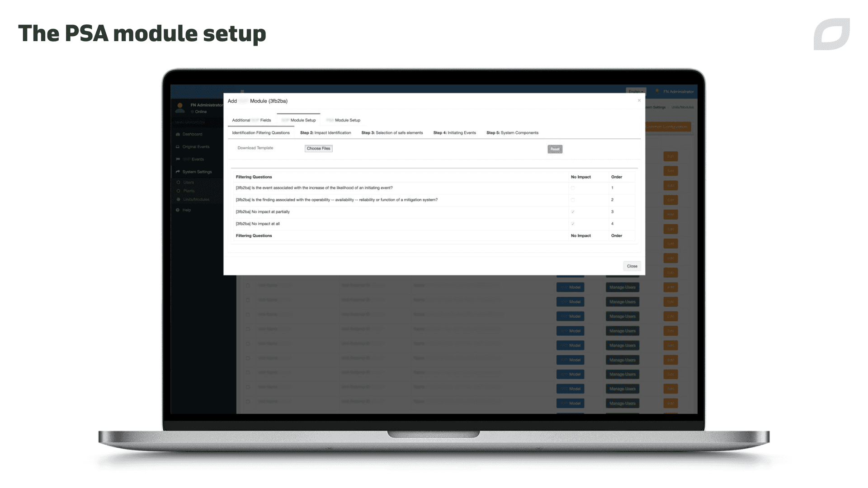The width and height of the screenshot is (868, 488).
Task: Open Users under System Settings
Action: coord(189,183)
